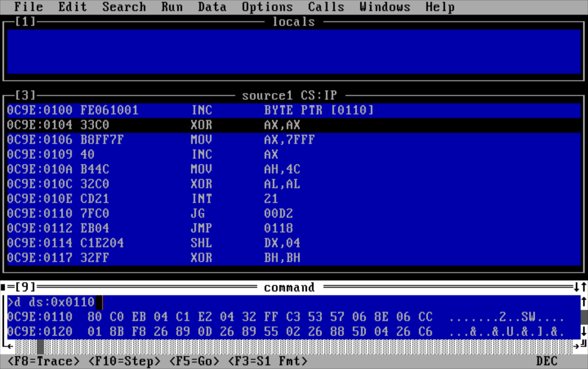Click the 'command' window title
The image size is (588, 369).
coord(290,288)
